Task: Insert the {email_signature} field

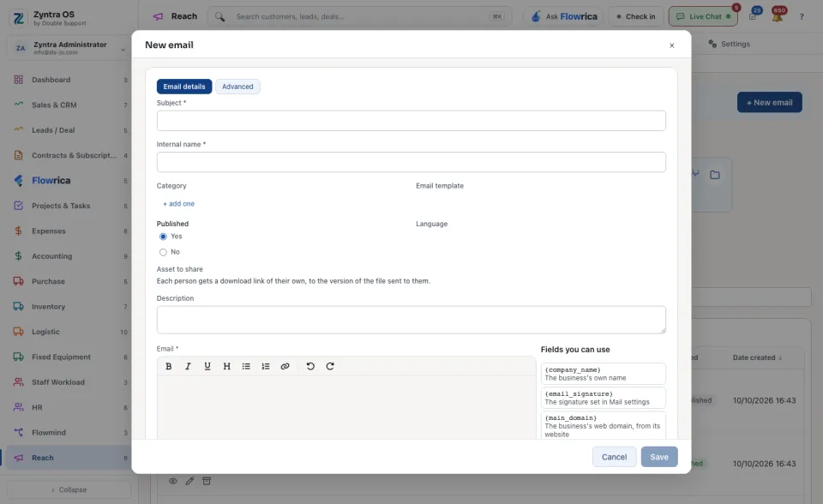Action: pos(603,398)
